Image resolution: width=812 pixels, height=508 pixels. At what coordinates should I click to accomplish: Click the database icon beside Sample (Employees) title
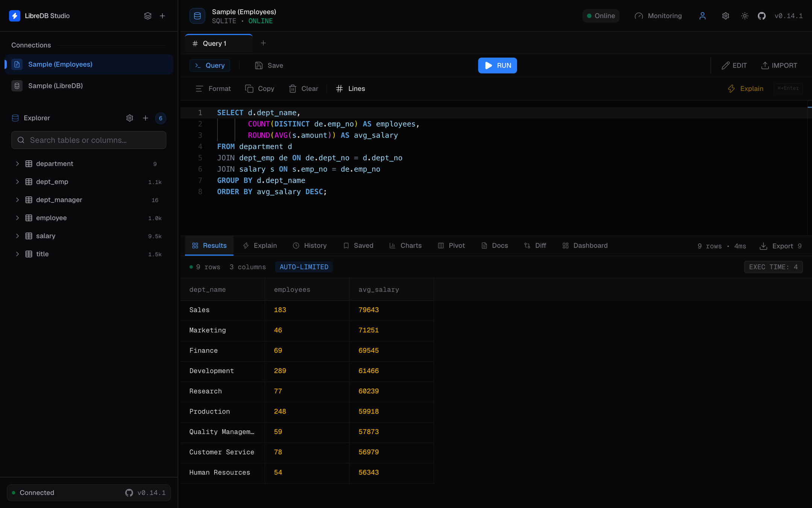point(197,16)
